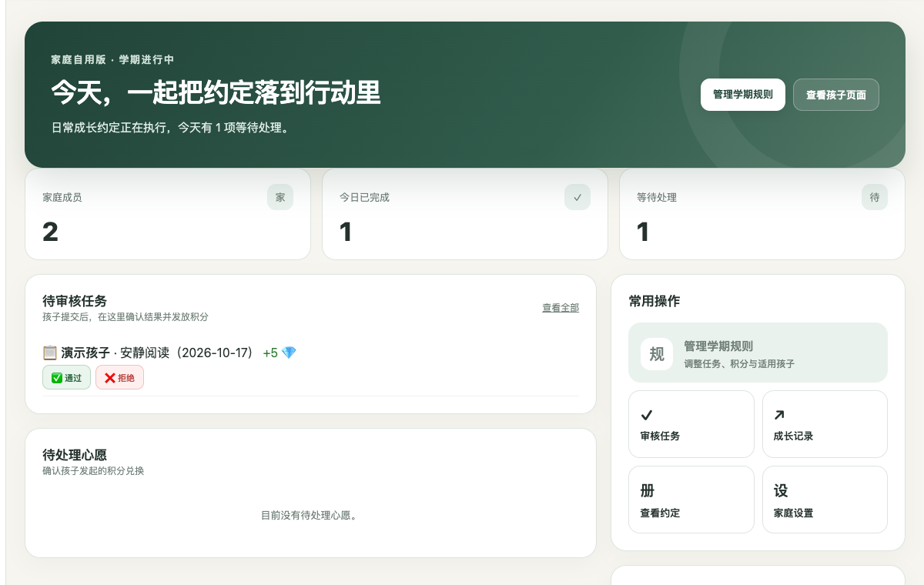Click the 册 icon in 查看约定 tile
924x585 pixels.
tap(648, 490)
